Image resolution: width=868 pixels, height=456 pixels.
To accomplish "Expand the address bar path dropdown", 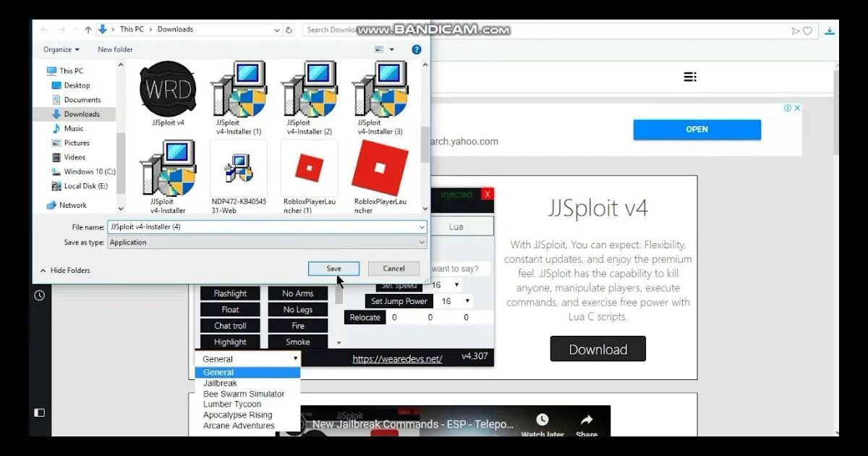I will [x=277, y=30].
